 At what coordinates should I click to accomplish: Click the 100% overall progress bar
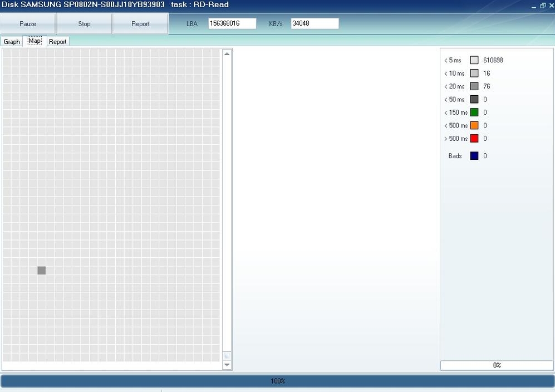click(277, 381)
